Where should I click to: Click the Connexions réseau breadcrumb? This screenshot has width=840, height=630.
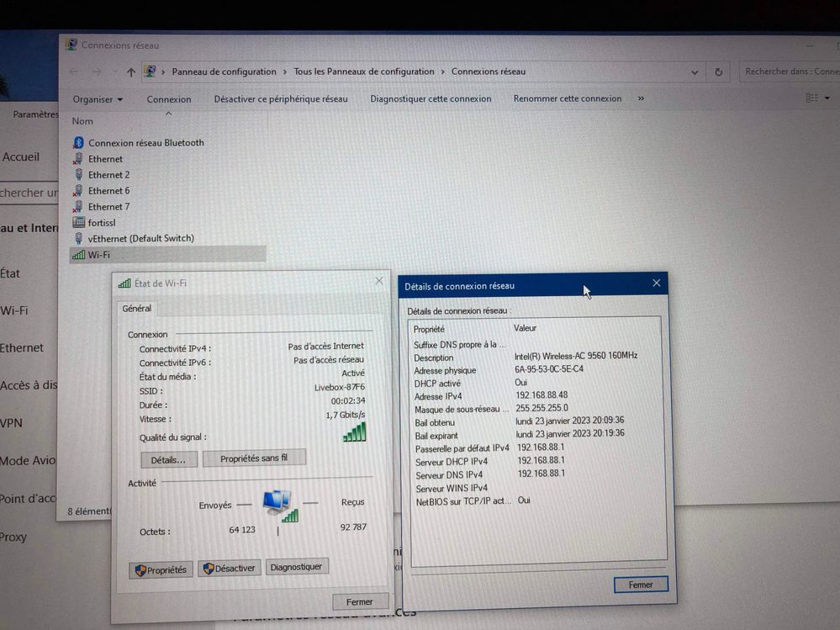(488, 71)
